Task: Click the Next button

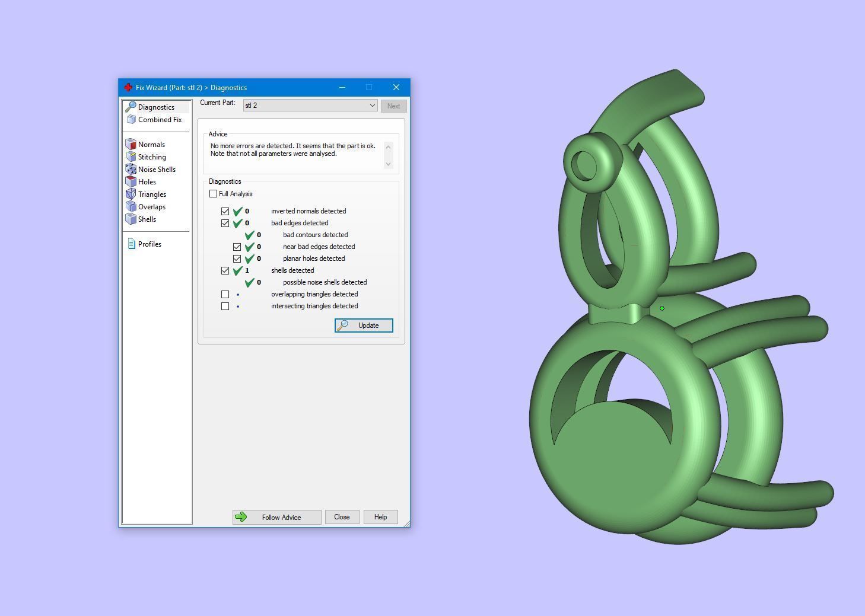Action: pyautogui.click(x=393, y=106)
